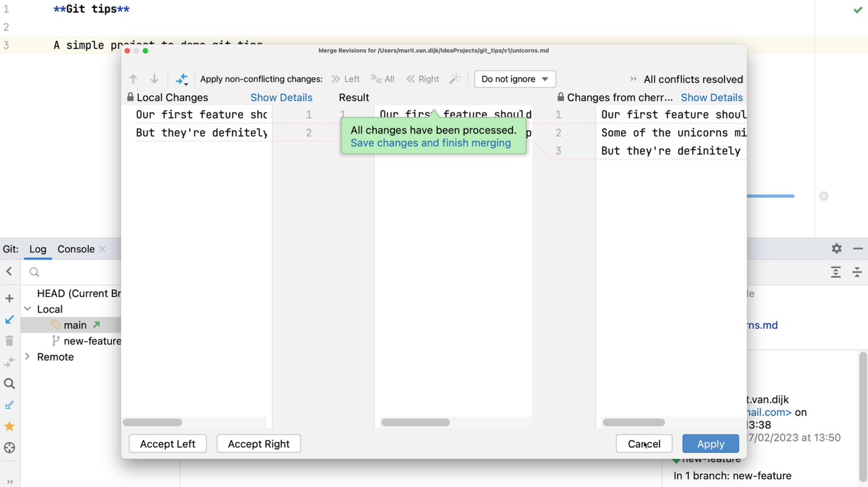Viewport: 868px width, 487px height.
Task: Click the search magnifier in Git sidebar
Action: coord(9,383)
